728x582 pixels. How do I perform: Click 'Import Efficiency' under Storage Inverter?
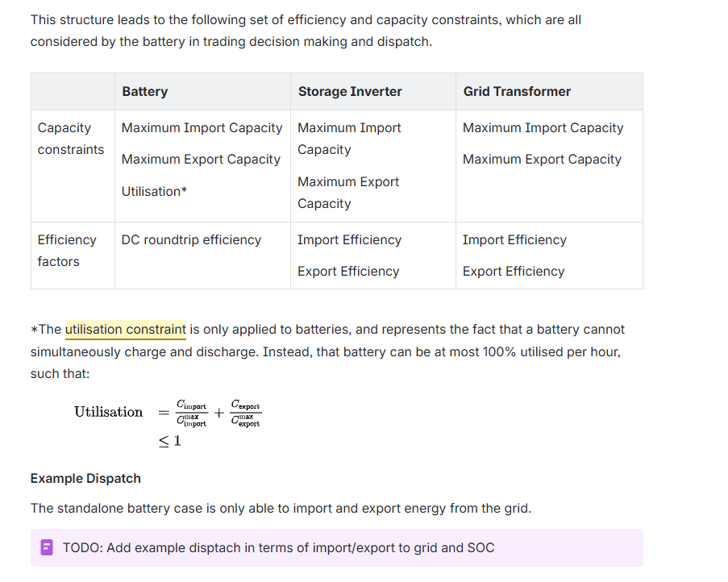(x=350, y=240)
